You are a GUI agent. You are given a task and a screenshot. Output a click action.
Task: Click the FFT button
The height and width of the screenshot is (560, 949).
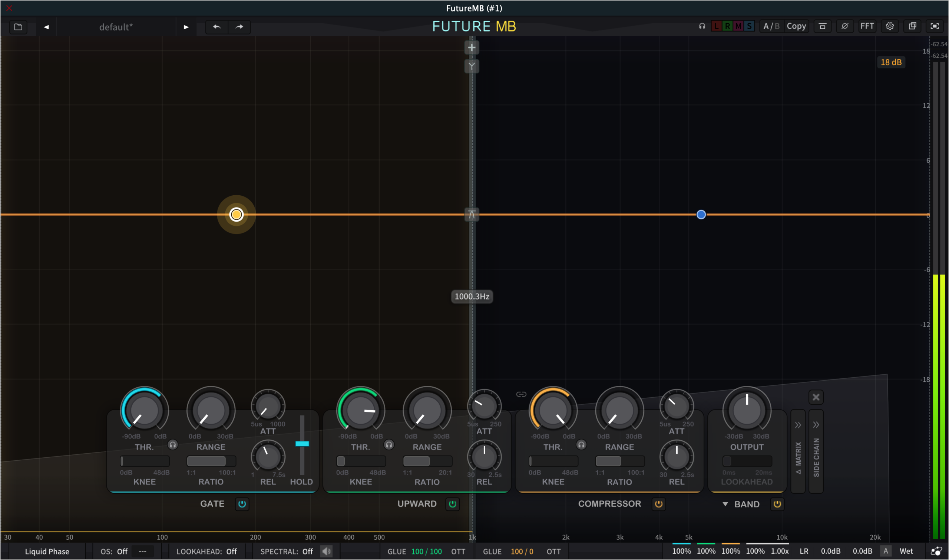[x=867, y=26]
